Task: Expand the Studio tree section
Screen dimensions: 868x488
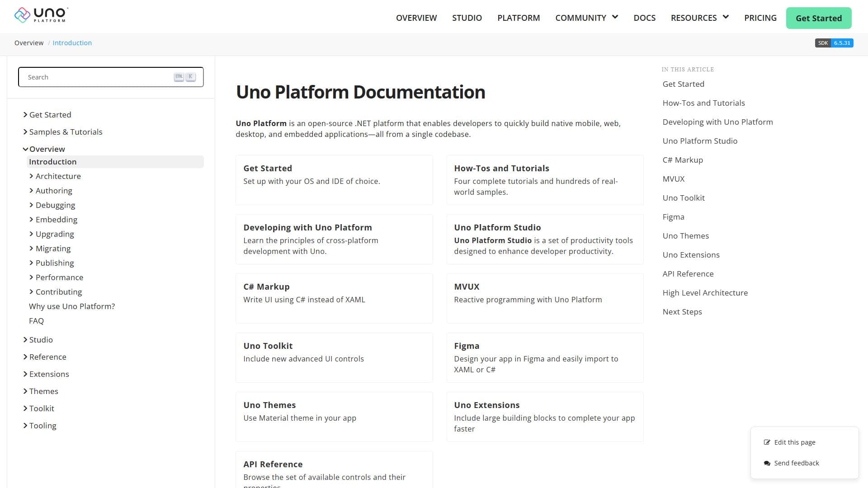Action: [x=25, y=340]
